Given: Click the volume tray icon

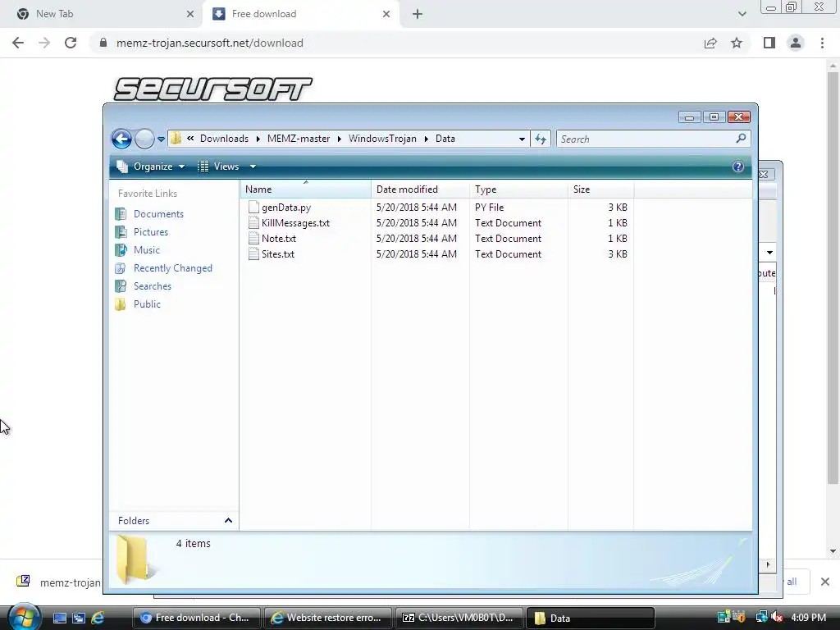Looking at the screenshot, I should (778, 618).
